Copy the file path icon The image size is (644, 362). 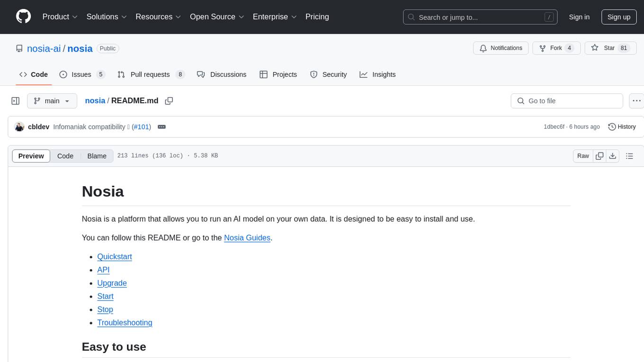coord(169,101)
